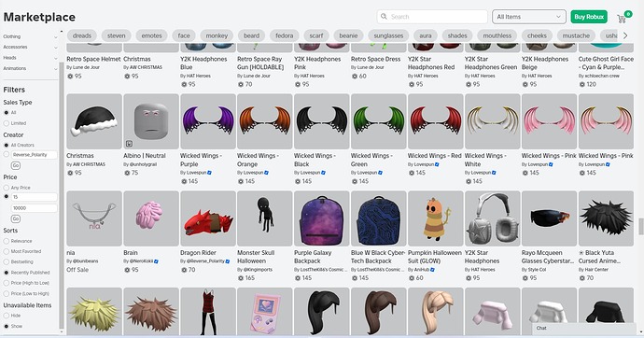The image size is (644, 338).
Task: Expand the Accessories category
Action: pyautogui.click(x=31, y=48)
